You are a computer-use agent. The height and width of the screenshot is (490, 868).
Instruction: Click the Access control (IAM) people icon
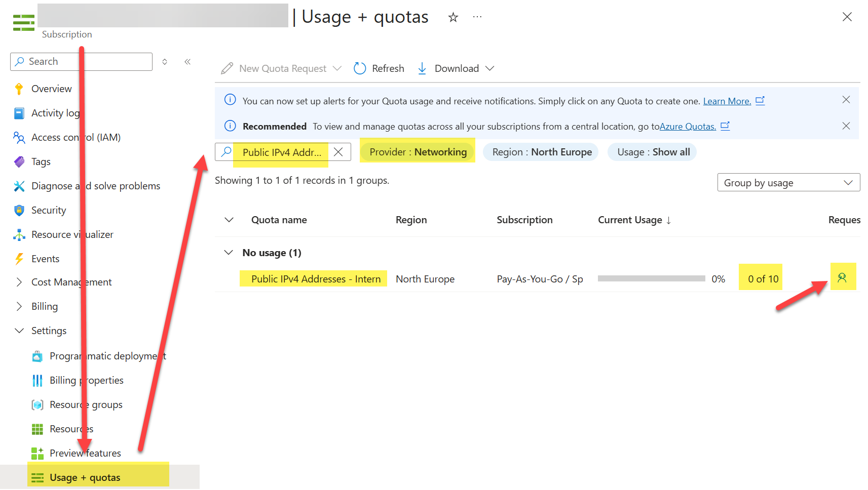click(x=19, y=138)
